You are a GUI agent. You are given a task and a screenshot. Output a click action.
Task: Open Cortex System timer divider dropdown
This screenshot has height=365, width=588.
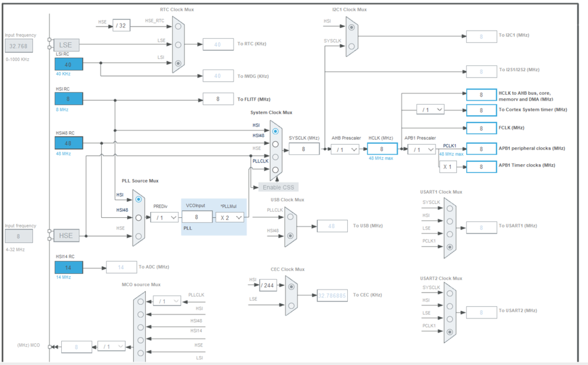click(x=430, y=109)
